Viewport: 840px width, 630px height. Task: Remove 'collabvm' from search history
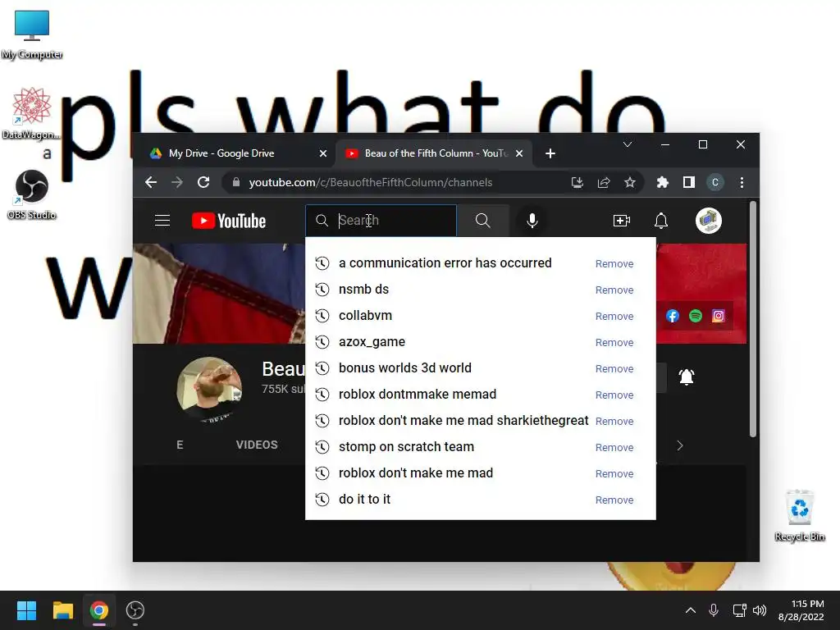click(x=614, y=316)
